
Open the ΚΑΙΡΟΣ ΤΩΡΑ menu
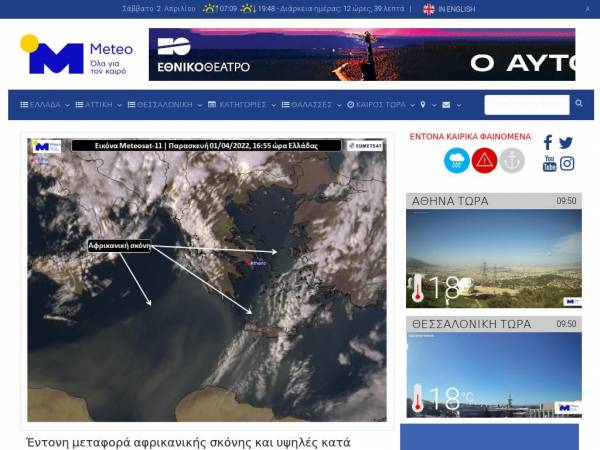pos(381,105)
